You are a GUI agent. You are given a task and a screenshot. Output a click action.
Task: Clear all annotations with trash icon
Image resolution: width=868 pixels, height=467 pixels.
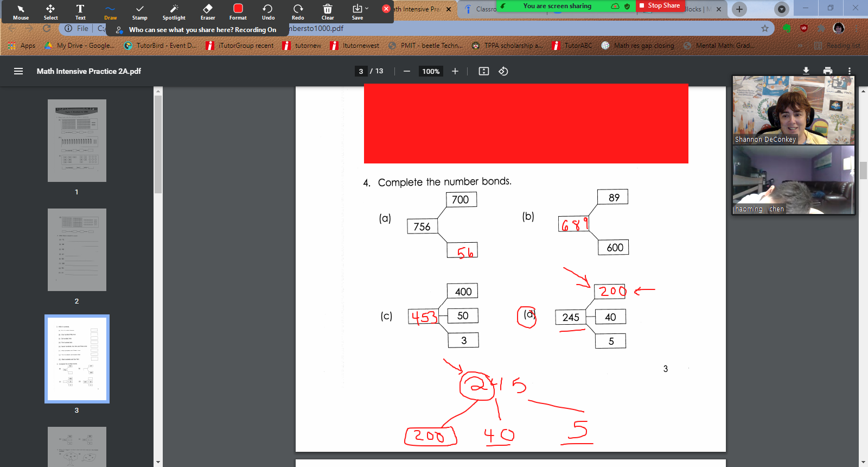328,11
